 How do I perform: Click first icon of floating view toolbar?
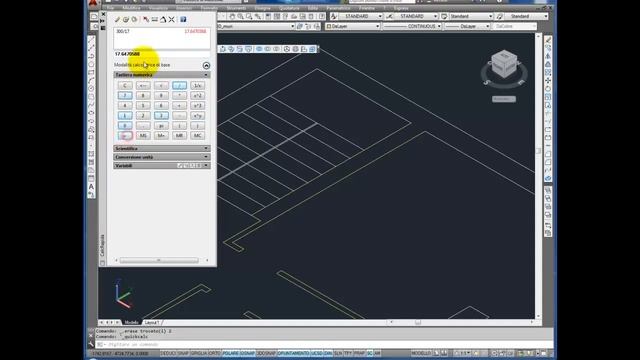click(222, 49)
